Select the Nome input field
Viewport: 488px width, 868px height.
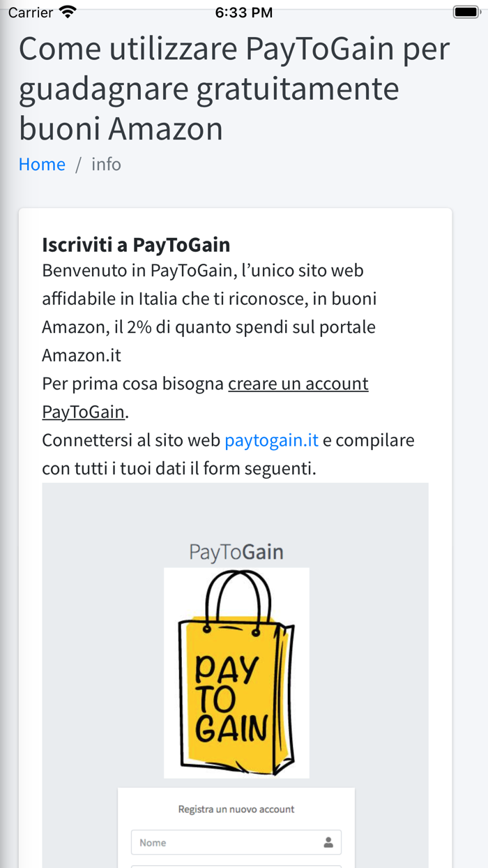tap(236, 841)
